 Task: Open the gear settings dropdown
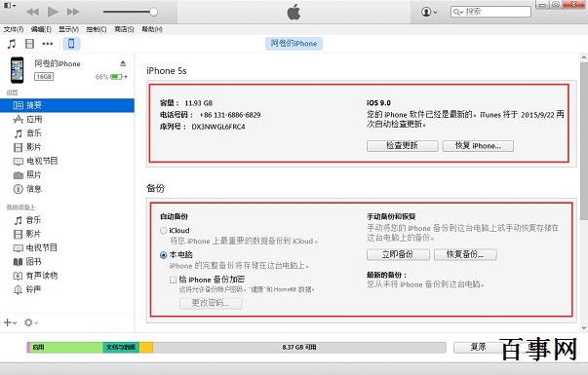[31, 322]
